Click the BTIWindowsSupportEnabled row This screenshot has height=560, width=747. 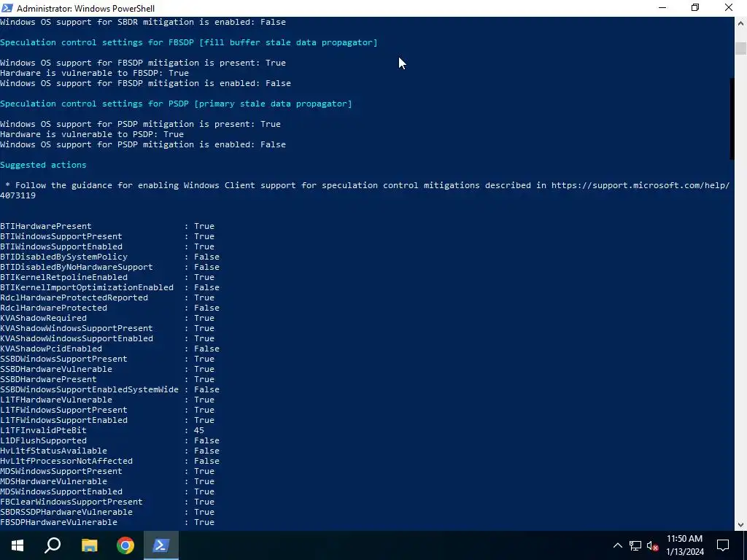pos(107,246)
